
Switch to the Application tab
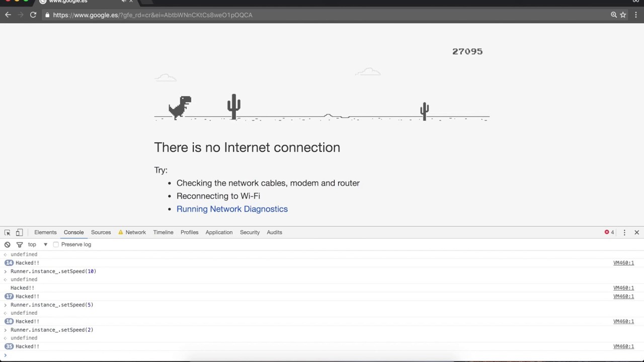[x=219, y=232]
